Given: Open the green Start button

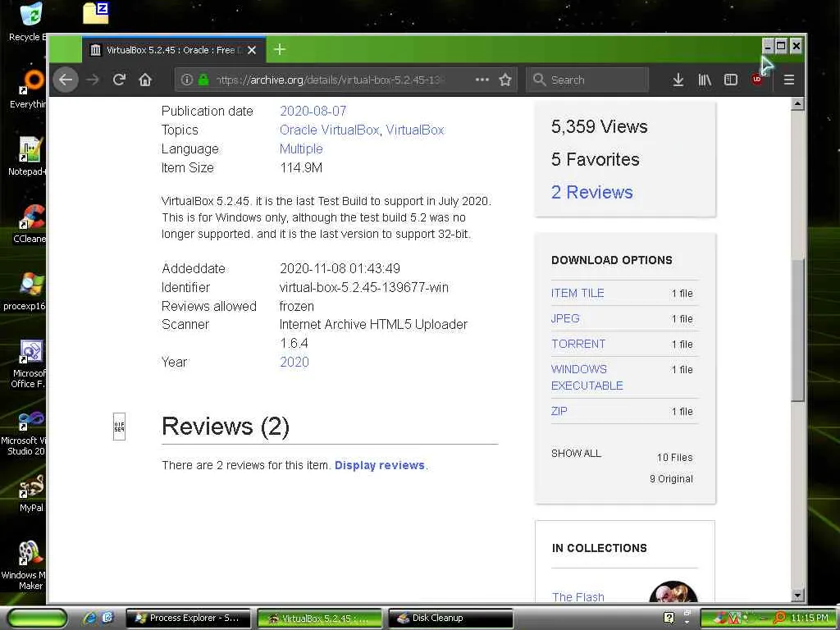Looking at the screenshot, I should [x=38, y=619].
